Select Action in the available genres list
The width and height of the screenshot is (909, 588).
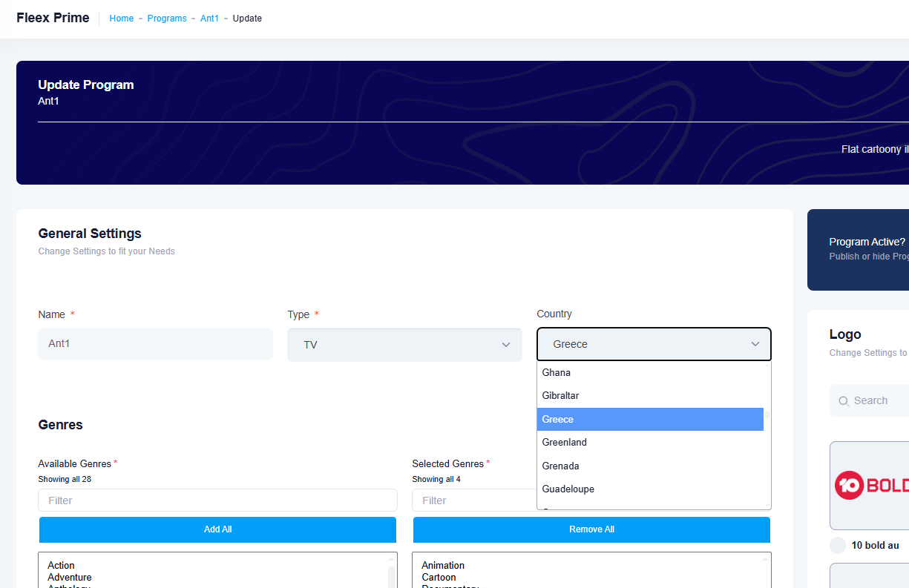click(61, 566)
